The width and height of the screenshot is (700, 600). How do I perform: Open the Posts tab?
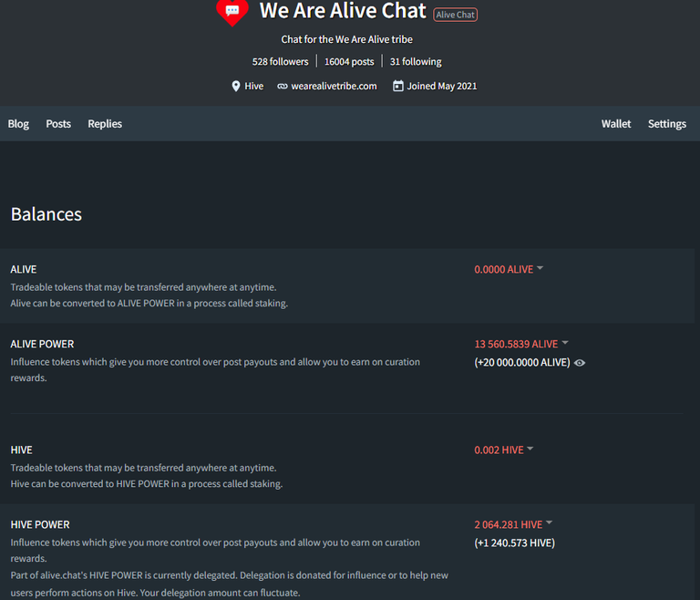coord(58,124)
